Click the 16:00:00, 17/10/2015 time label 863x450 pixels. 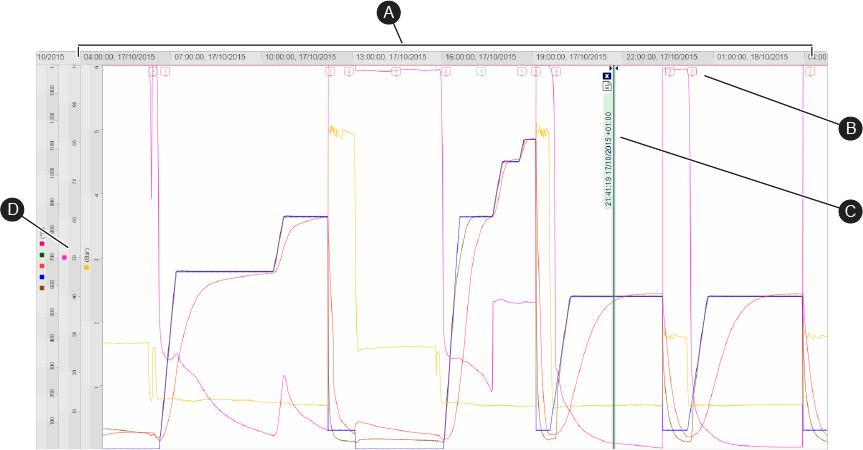coord(480,57)
